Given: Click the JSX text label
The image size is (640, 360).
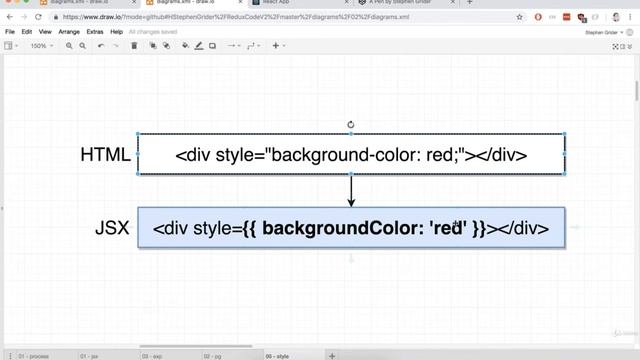Looking at the screenshot, I should pyautogui.click(x=112, y=228).
